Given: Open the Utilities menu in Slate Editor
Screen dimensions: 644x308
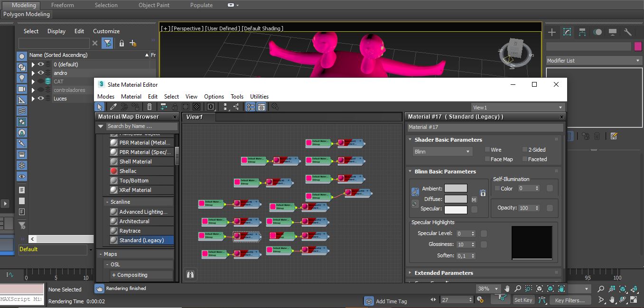Looking at the screenshot, I should 259,96.
